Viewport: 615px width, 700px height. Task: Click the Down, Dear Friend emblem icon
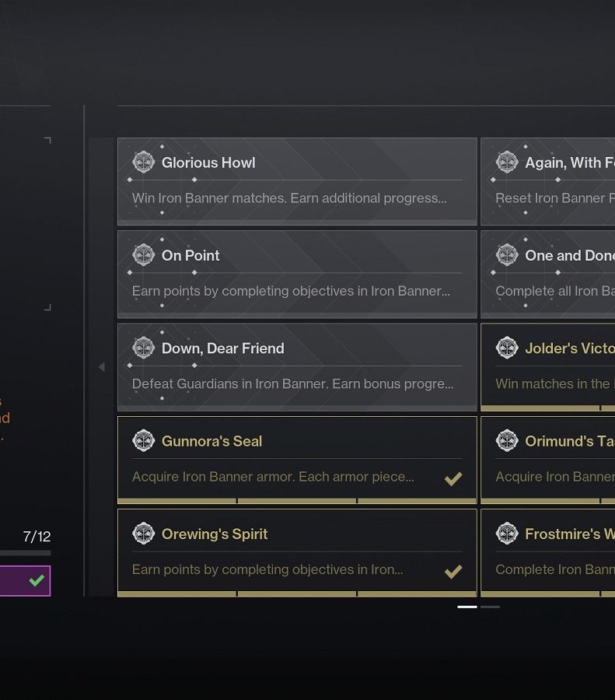click(x=143, y=348)
